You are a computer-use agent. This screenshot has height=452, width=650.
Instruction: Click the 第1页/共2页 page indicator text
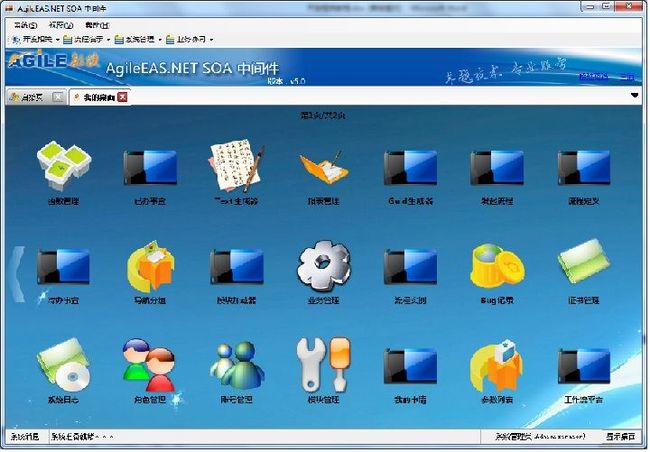pyautogui.click(x=323, y=115)
